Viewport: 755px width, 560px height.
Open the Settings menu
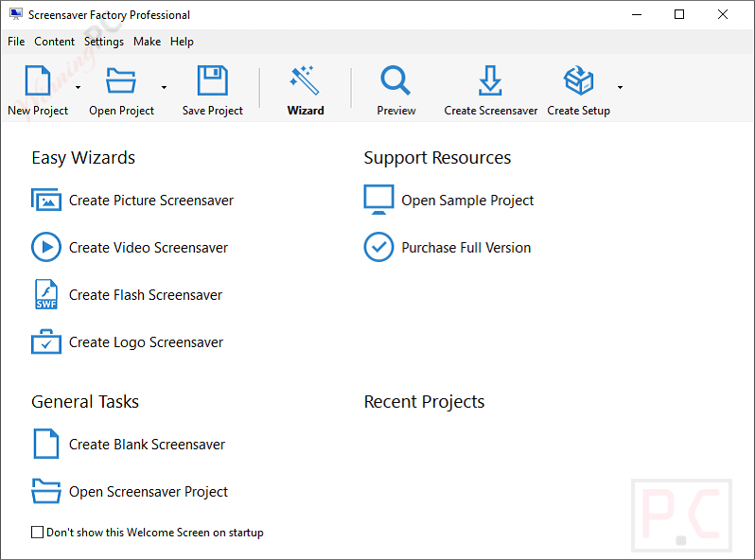click(104, 42)
